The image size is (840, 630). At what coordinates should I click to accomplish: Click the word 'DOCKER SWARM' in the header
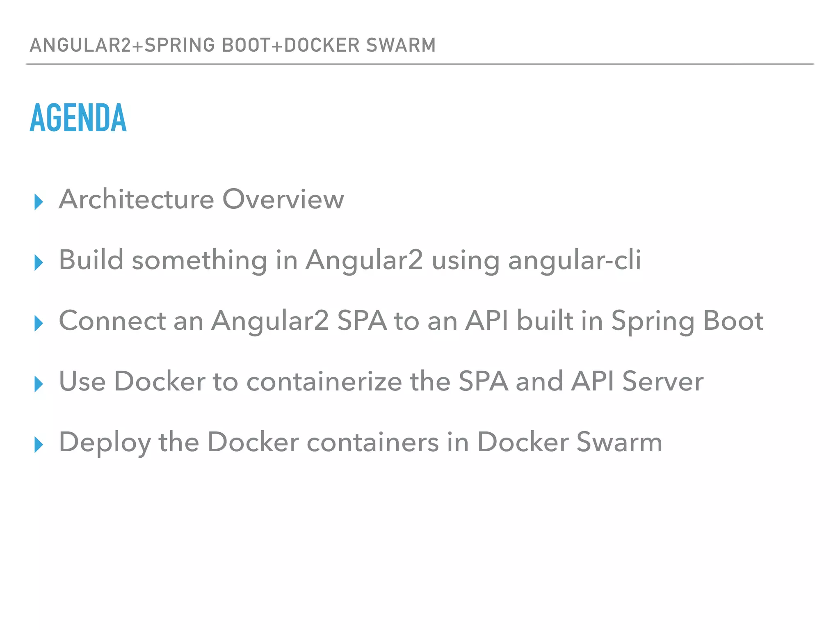(360, 45)
